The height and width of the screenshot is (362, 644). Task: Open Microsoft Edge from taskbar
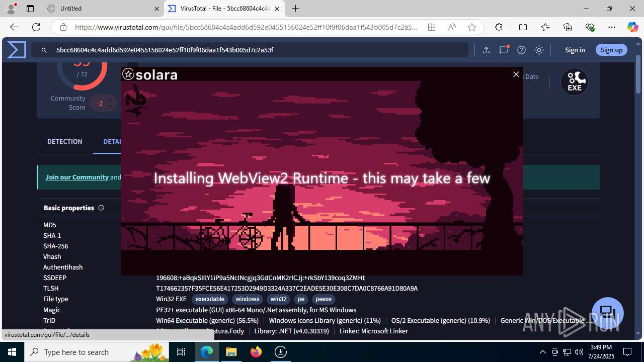click(x=207, y=352)
